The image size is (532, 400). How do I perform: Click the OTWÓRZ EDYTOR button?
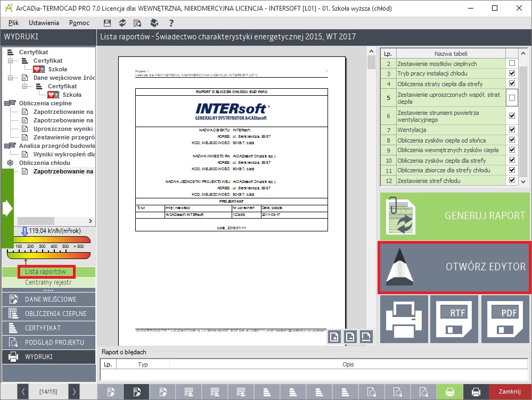[455, 267]
